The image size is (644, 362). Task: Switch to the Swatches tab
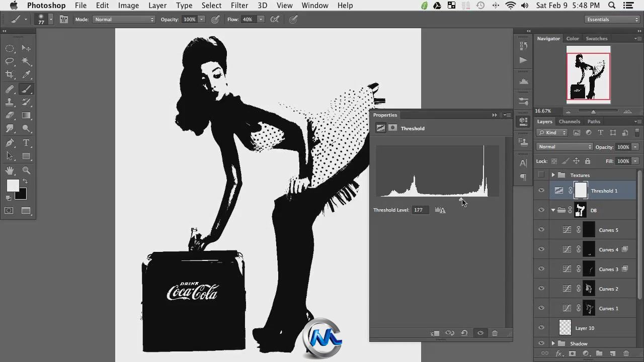tap(597, 38)
